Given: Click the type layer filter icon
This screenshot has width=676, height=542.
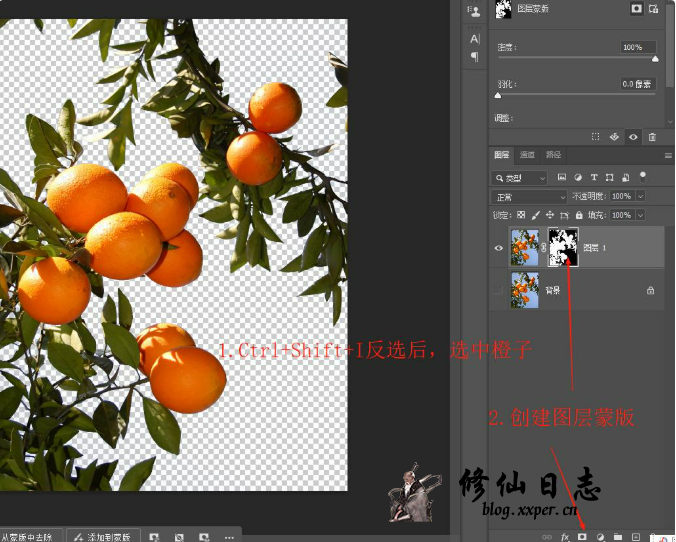Looking at the screenshot, I should pyautogui.click(x=594, y=177).
